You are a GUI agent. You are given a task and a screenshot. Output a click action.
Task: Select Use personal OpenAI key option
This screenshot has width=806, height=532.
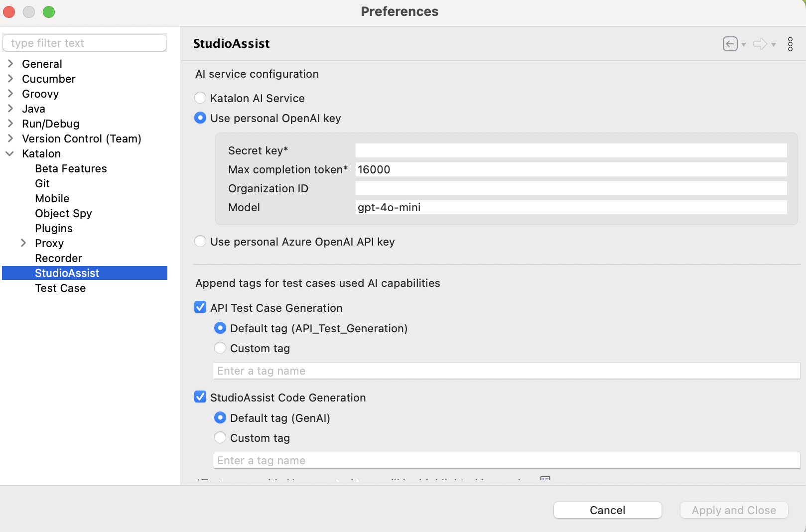(x=200, y=118)
